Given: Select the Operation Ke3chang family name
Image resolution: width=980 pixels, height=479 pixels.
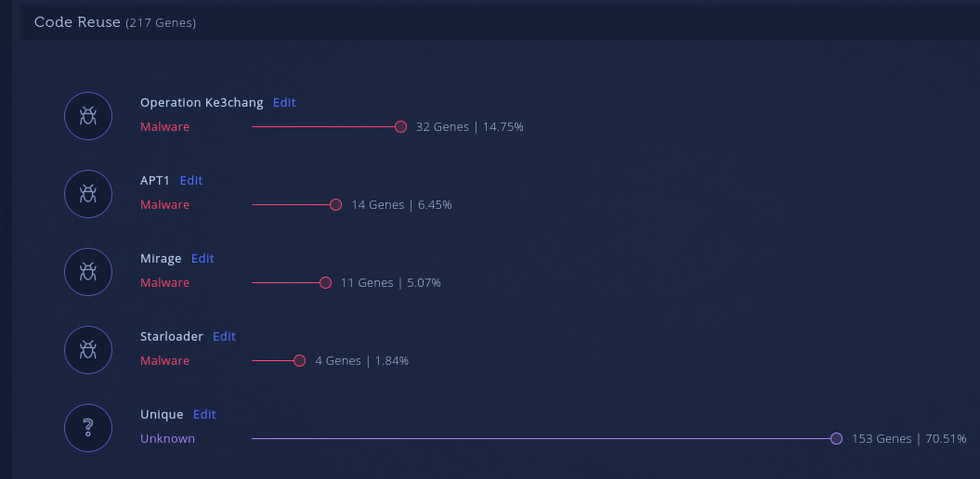Looking at the screenshot, I should click(x=202, y=103).
